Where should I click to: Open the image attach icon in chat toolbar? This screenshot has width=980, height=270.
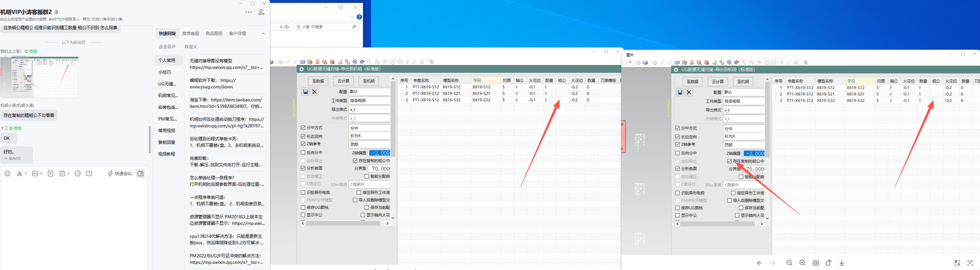click(x=35, y=174)
